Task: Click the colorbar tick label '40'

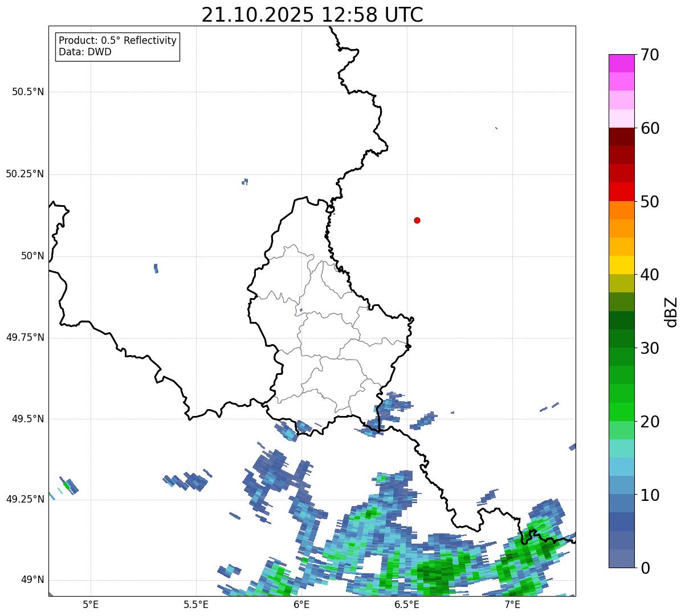Action: coord(650,275)
